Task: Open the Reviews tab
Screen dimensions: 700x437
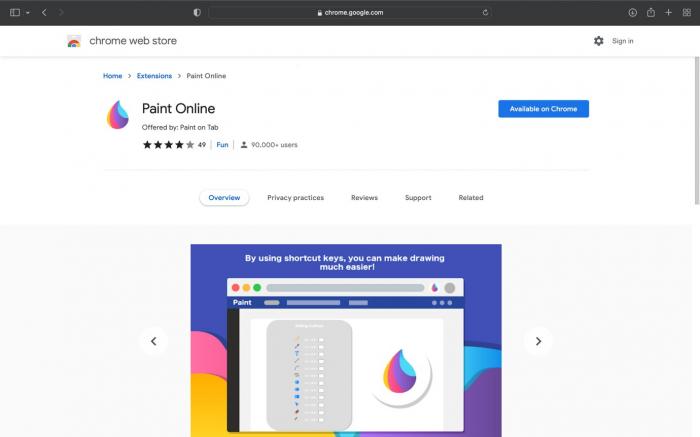Action: (364, 198)
